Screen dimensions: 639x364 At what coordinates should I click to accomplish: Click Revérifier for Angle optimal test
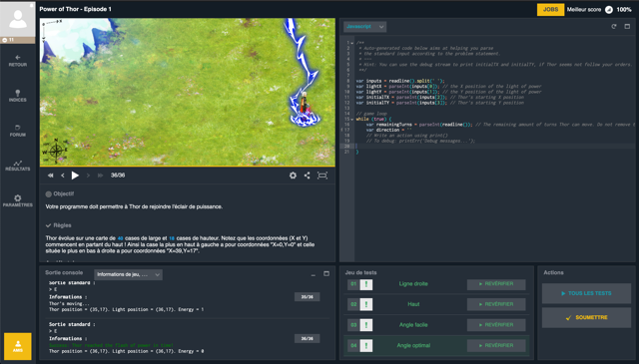point(496,345)
